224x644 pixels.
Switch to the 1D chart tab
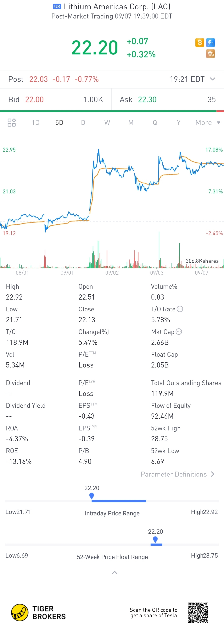(x=35, y=123)
